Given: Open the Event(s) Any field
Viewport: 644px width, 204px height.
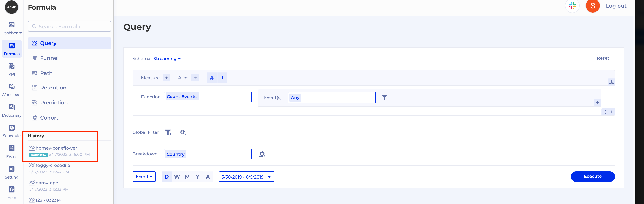Looking at the screenshot, I should point(332,98).
